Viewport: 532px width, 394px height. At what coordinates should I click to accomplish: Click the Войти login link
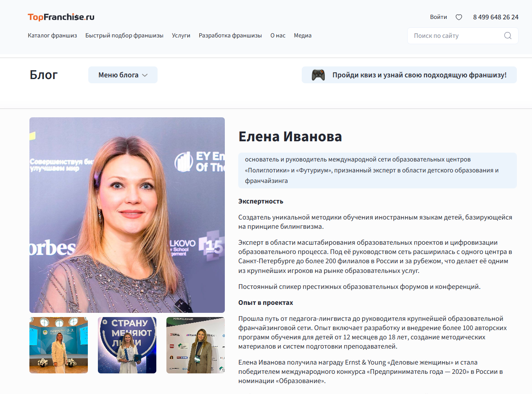(x=438, y=17)
